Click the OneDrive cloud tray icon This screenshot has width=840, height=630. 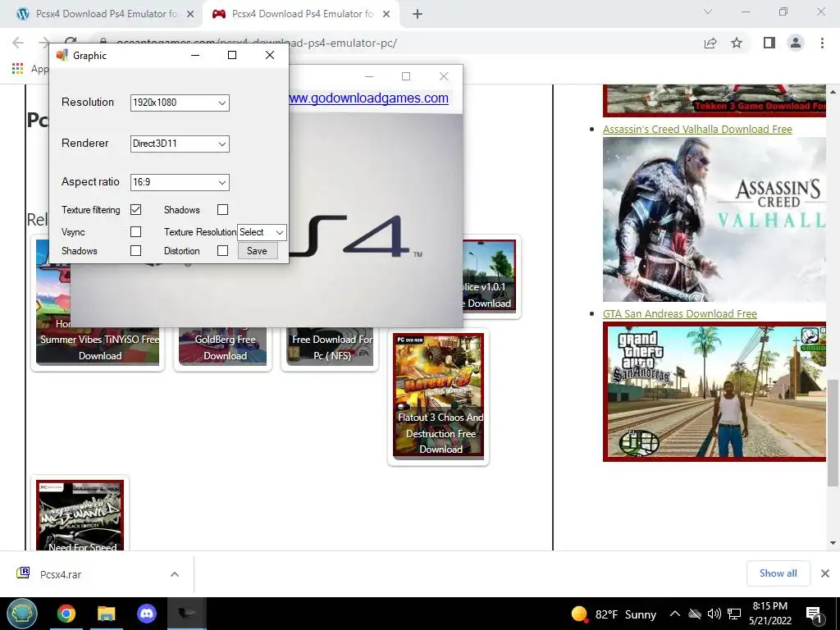695,614
